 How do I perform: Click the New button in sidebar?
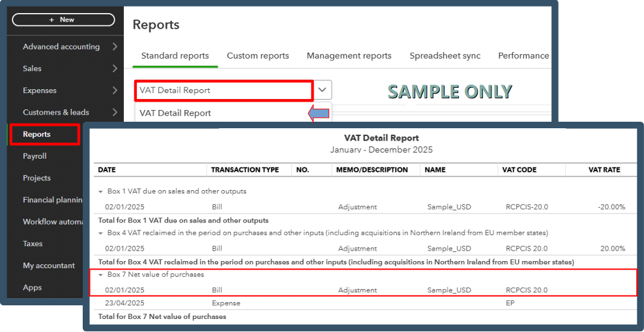click(x=63, y=20)
